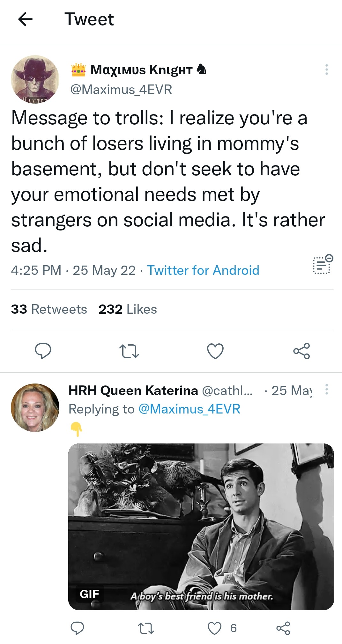Screen dimensions: 342x644
Task: Like the reply with 6 likes
Action: (215, 628)
